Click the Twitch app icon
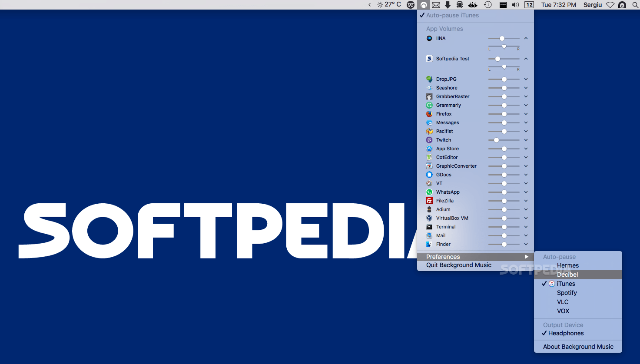Viewport: 640px width, 364px height. (429, 140)
